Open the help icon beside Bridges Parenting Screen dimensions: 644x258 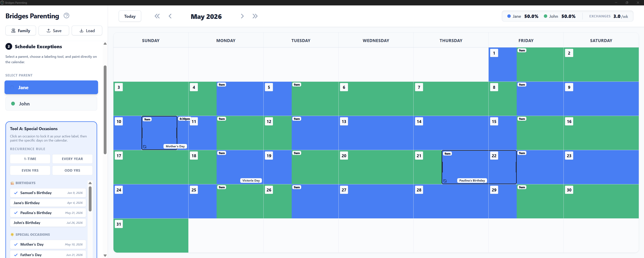click(x=66, y=16)
